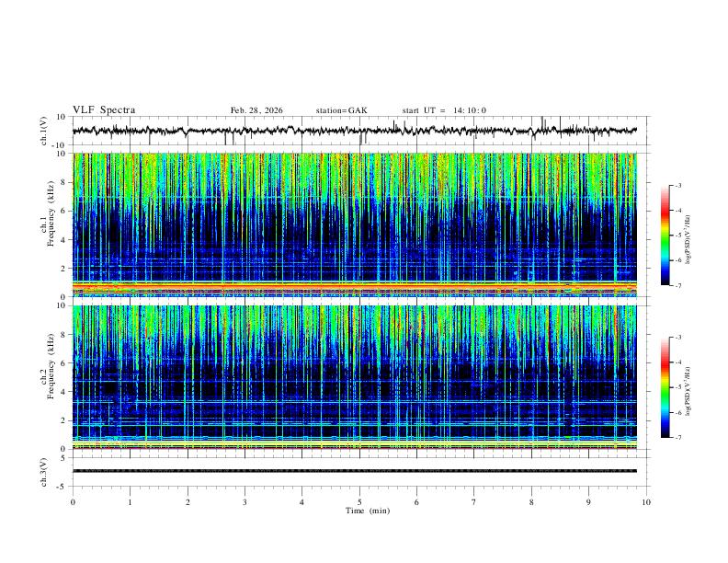Click the "6" kHz tick on ch.1 spectrogram axis
Screen dimensions: 728x563
click(x=64, y=211)
